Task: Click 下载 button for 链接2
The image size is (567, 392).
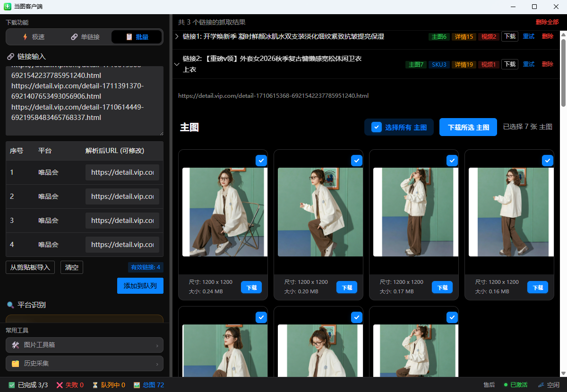Action: click(x=509, y=64)
